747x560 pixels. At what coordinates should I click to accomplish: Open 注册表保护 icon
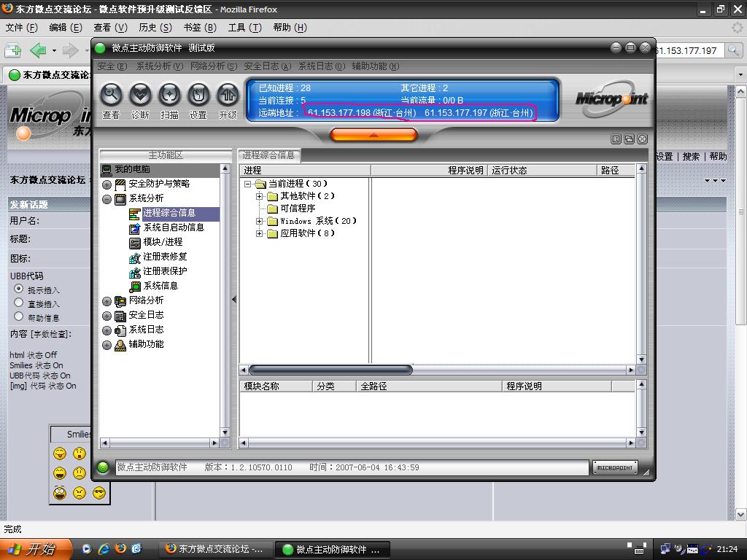[x=135, y=272]
